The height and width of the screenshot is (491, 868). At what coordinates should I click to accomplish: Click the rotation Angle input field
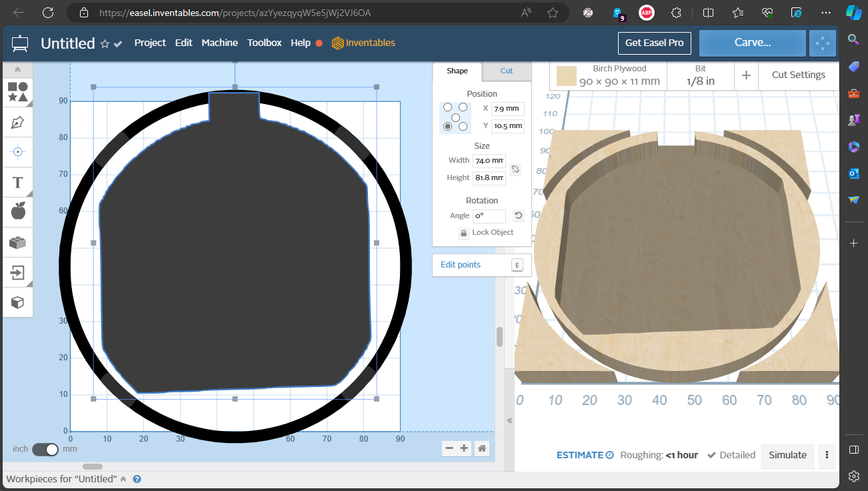pyautogui.click(x=489, y=216)
